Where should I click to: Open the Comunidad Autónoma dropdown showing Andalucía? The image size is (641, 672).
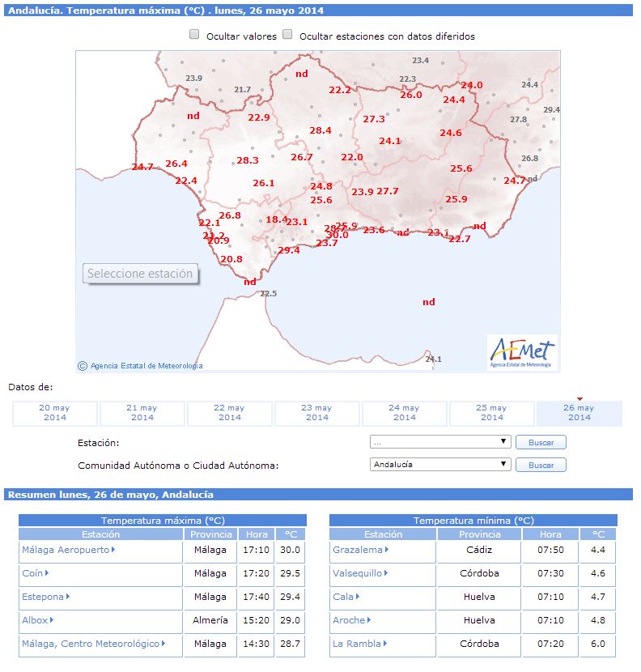pos(440,465)
